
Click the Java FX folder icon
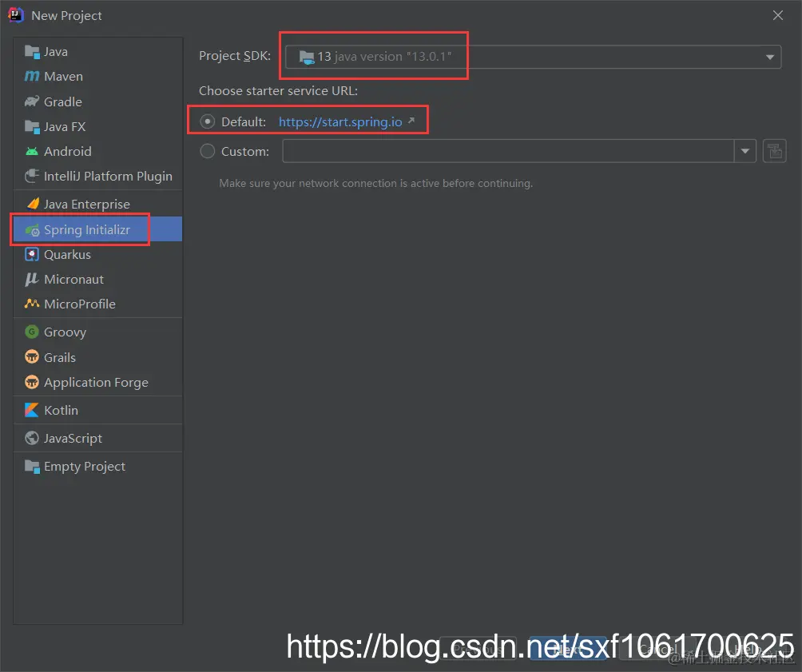coord(32,126)
